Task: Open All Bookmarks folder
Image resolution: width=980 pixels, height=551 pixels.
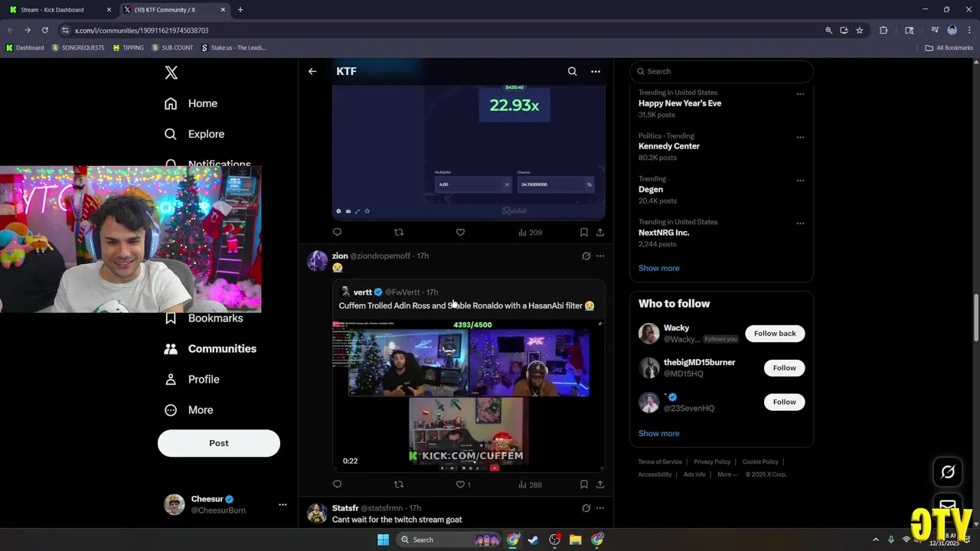Action: point(949,47)
